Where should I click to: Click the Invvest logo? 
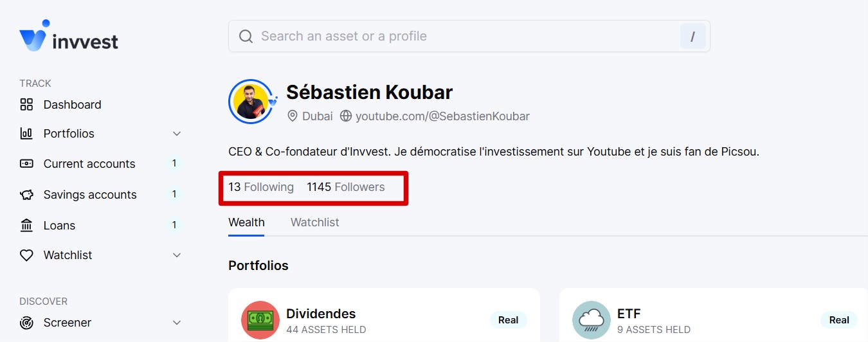69,36
